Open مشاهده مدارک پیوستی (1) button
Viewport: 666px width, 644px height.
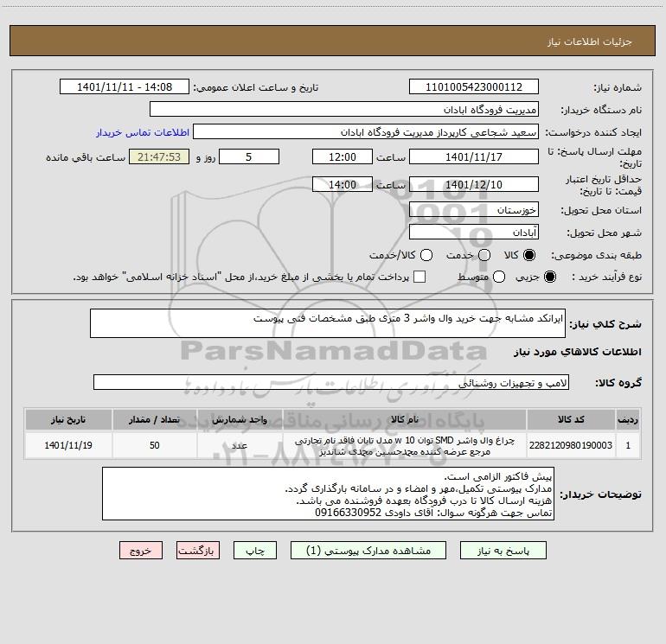(368, 551)
